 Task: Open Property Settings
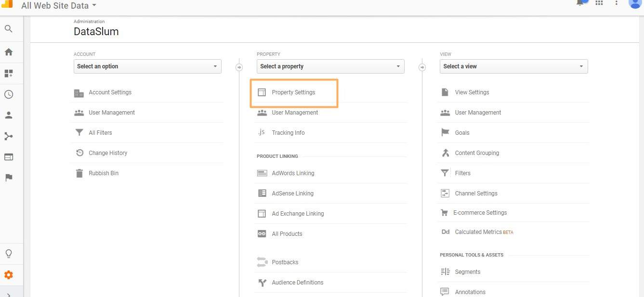(x=293, y=92)
